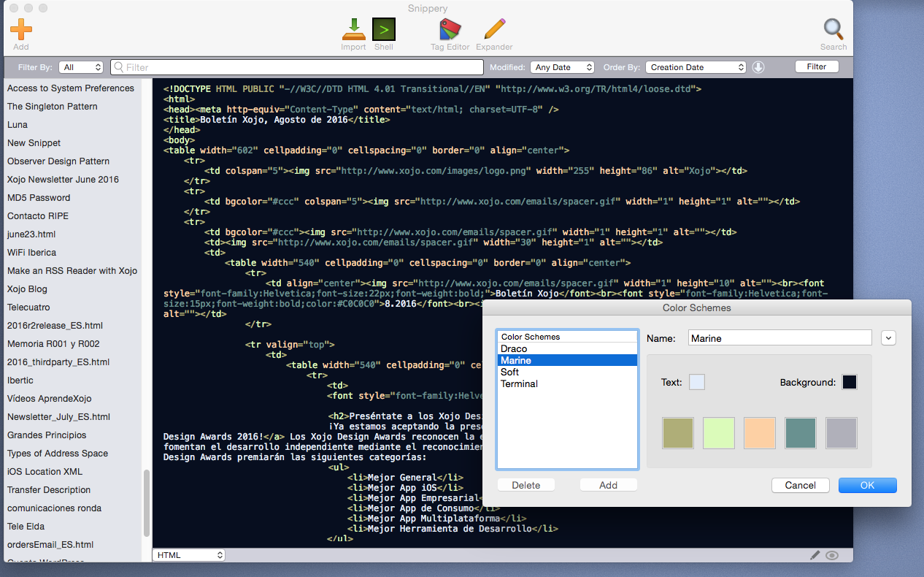Screen dimensions: 924x577
Task: Click the Cancel button
Action: (x=801, y=485)
